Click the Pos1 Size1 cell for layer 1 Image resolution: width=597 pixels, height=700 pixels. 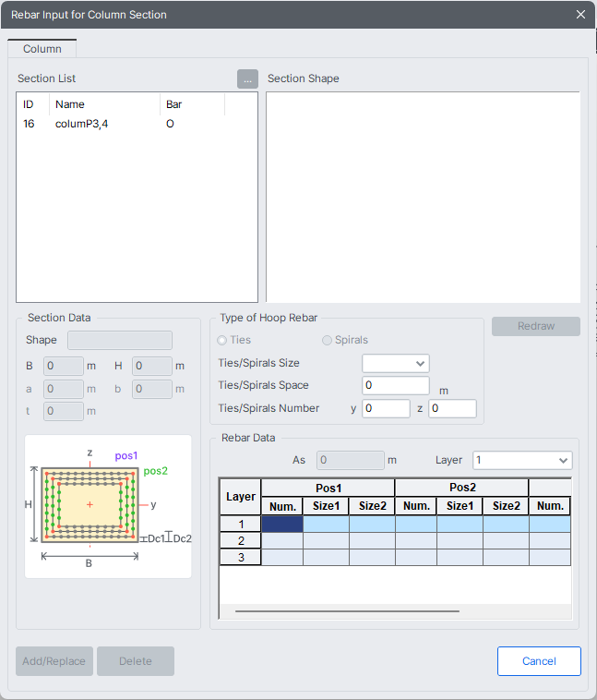pos(326,525)
